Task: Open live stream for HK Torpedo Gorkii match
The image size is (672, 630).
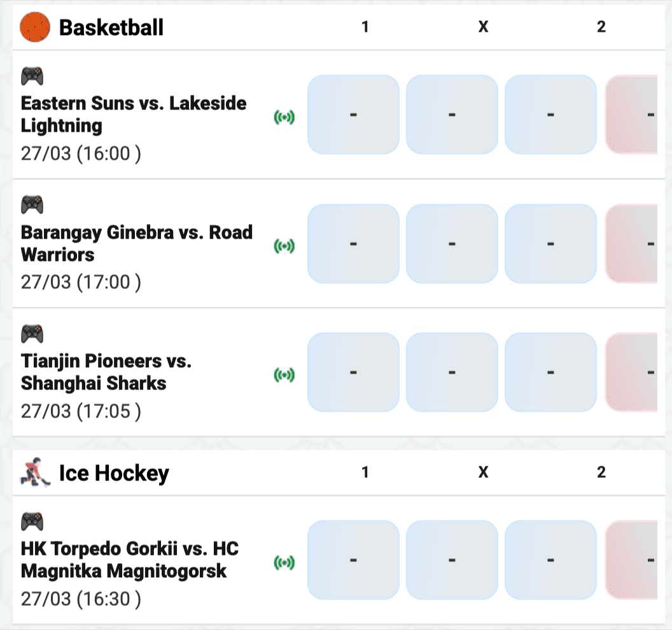Action: pyautogui.click(x=284, y=562)
